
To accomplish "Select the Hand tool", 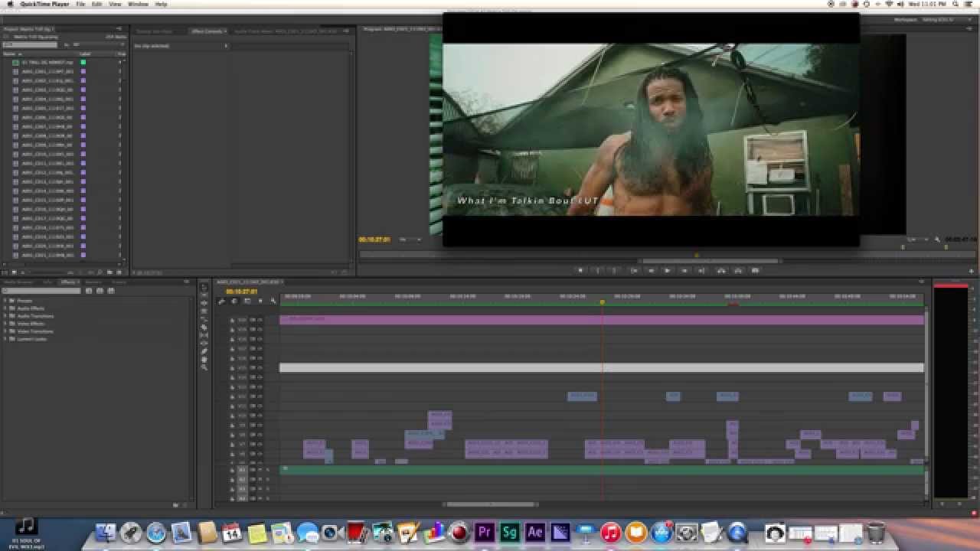I will [x=204, y=360].
